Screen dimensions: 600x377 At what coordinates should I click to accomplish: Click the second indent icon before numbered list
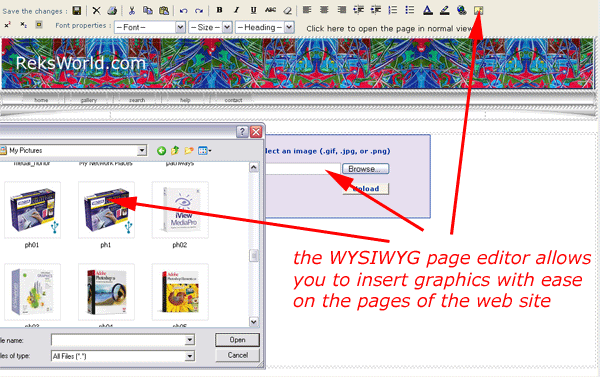coord(376,10)
